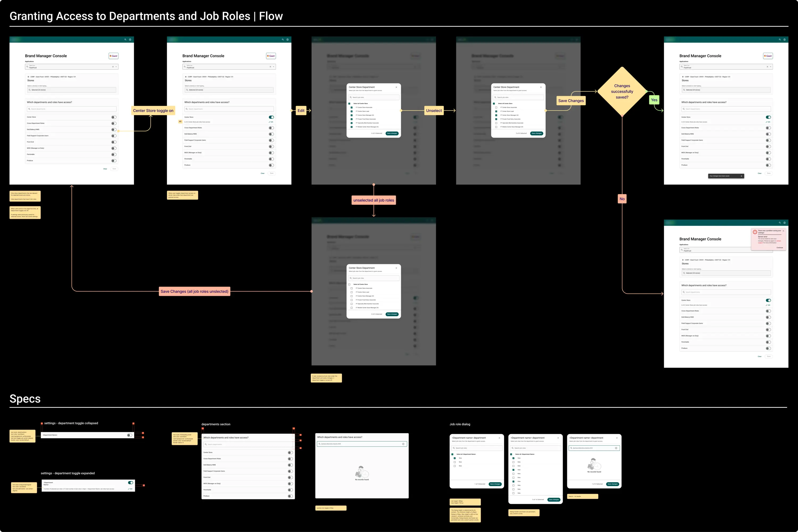
Task: Click Continue in the server error alert
Action: click(780, 248)
